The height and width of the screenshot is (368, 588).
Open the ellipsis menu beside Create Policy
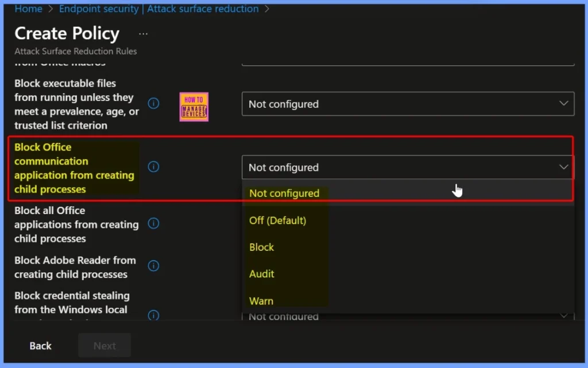tap(144, 34)
